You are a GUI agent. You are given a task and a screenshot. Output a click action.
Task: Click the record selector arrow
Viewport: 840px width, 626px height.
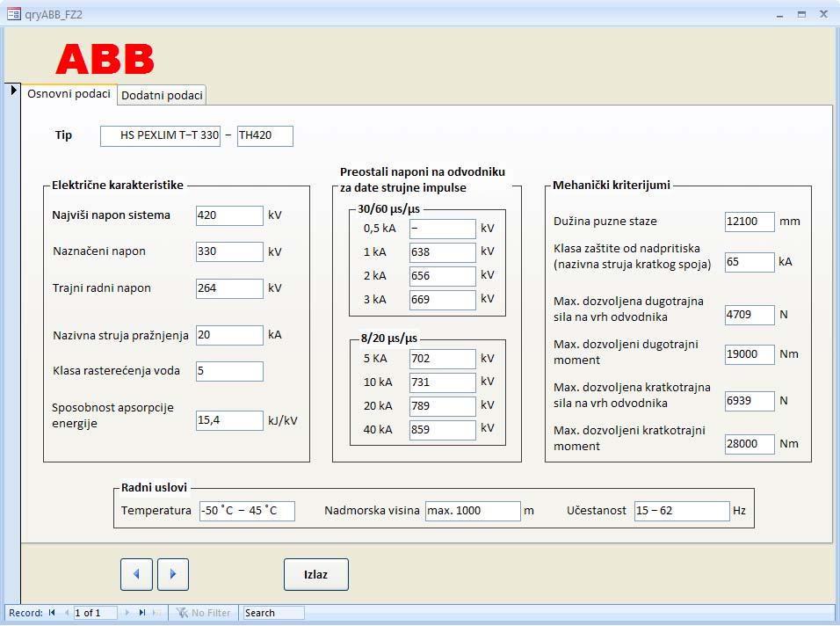tap(13, 90)
